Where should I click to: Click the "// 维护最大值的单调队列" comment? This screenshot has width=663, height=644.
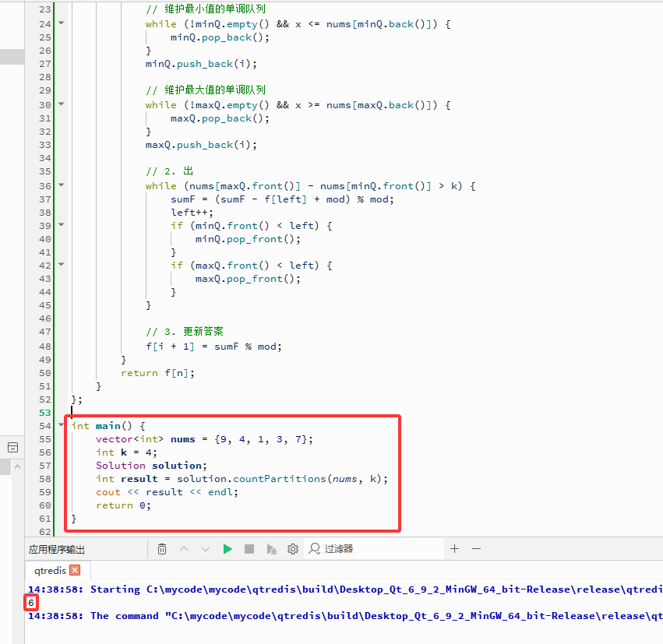[206, 90]
